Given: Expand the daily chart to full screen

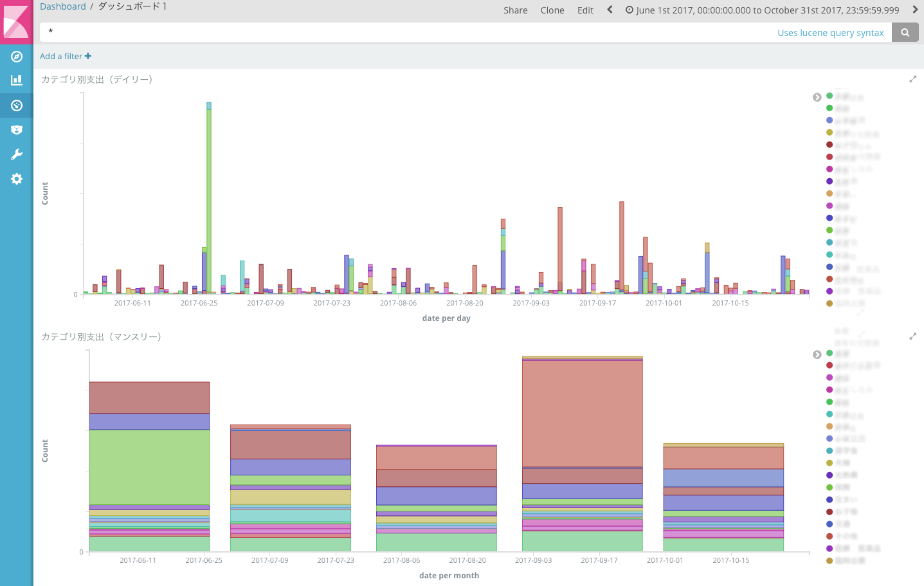Looking at the screenshot, I should (912, 79).
